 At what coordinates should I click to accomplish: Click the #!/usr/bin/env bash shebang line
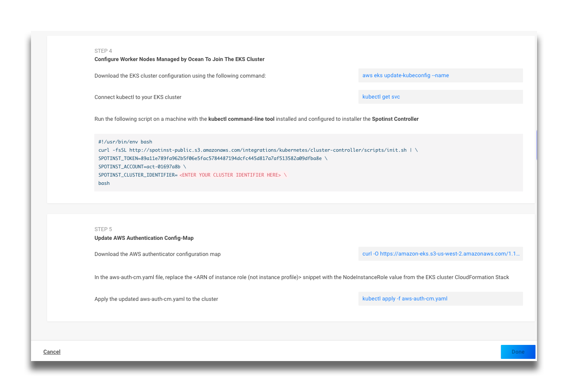click(x=125, y=142)
